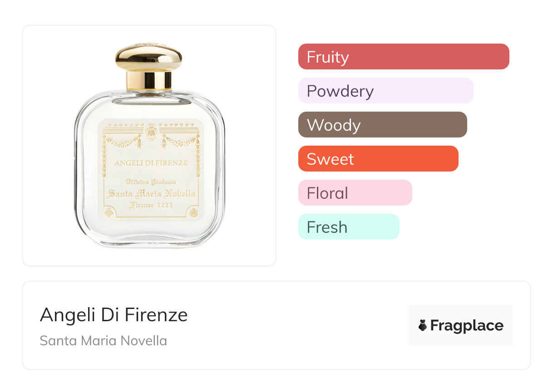Screen dimensions: 553x392
Task: Select the mint Fresh accord bar
Action: coord(349,227)
